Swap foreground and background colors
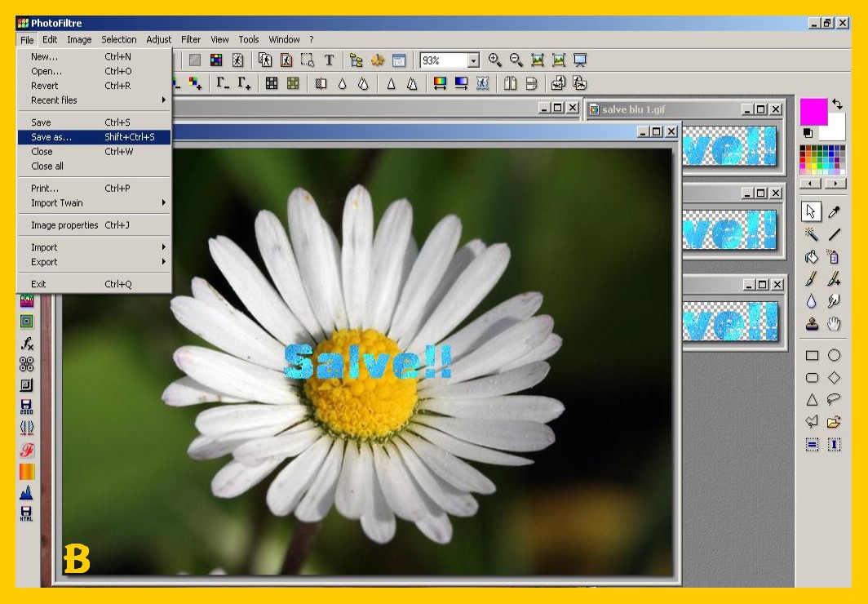The image size is (868, 604). pos(837,105)
